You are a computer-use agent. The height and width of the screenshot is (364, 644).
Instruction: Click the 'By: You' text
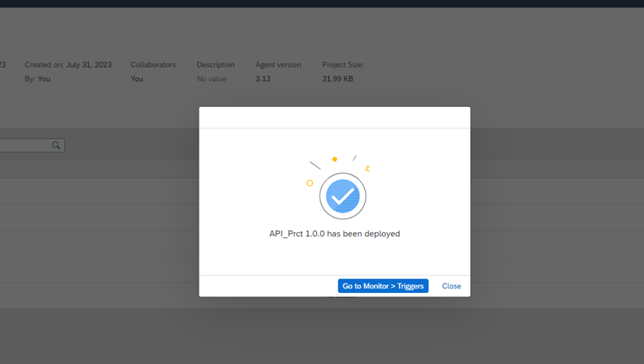click(x=38, y=79)
